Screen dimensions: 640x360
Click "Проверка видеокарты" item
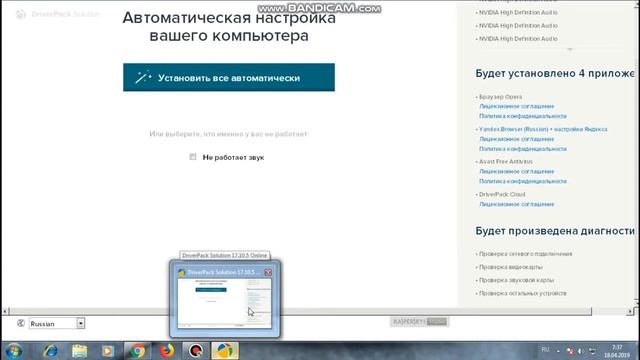[x=511, y=267]
